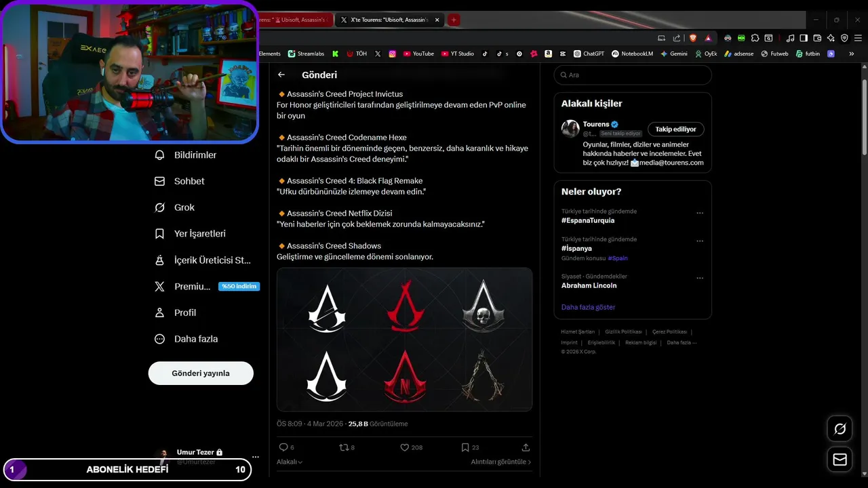Screen dimensions: 868x488
Task: Bookmark the post with 23 saves
Action: pos(470,447)
